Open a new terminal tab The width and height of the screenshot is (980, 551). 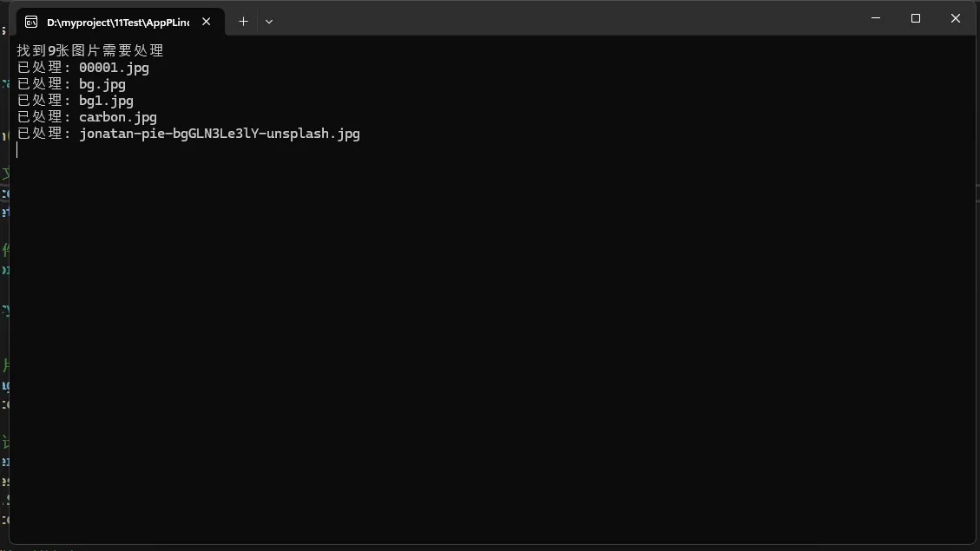243,22
